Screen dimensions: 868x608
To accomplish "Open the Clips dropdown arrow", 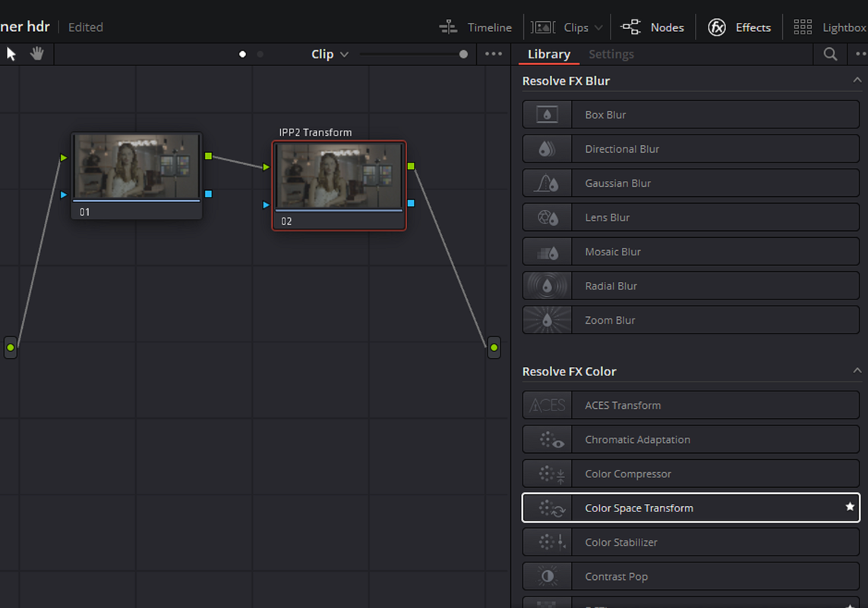I will [598, 27].
